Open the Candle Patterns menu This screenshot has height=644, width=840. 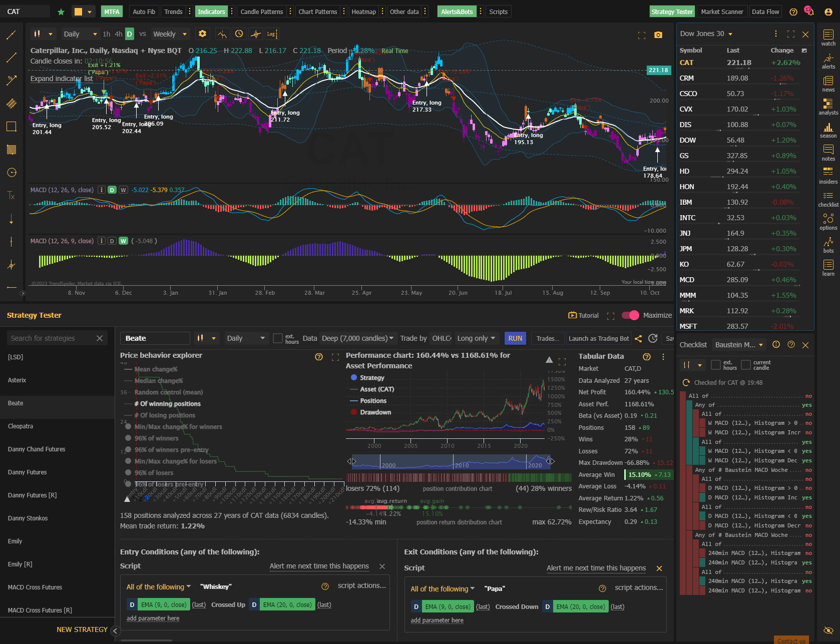tap(262, 12)
